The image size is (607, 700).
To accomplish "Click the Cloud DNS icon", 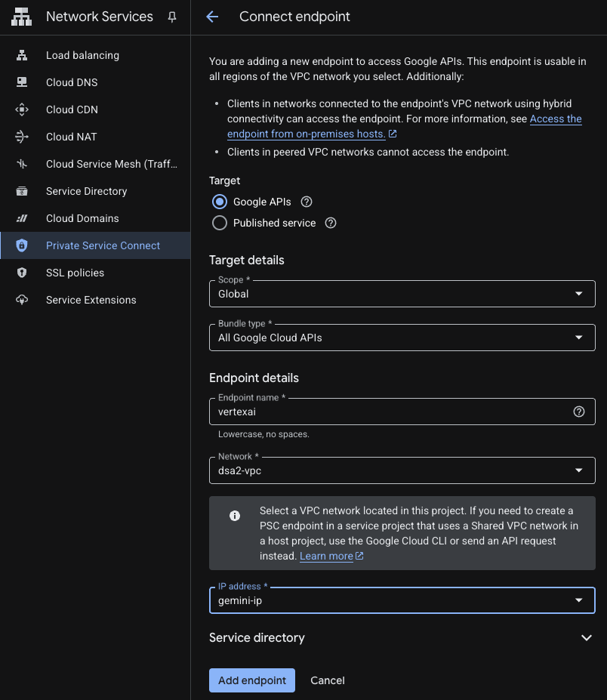I will tap(22, 82).
